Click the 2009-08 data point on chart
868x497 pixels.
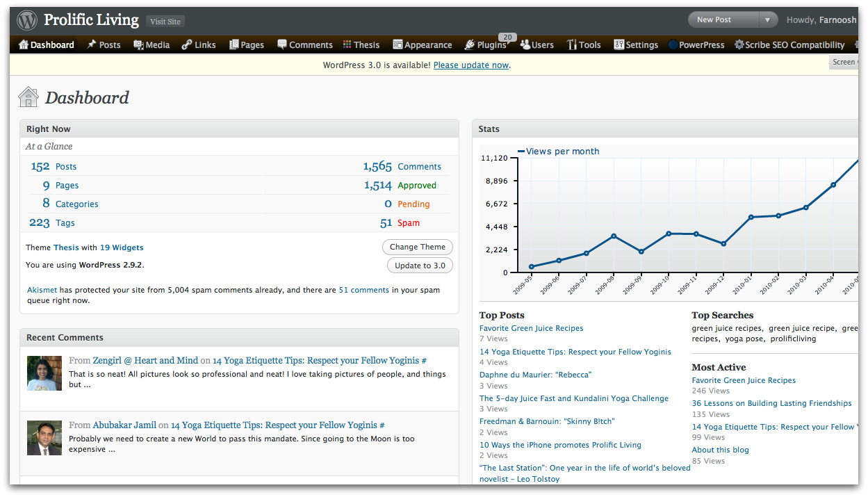[614, 236]
